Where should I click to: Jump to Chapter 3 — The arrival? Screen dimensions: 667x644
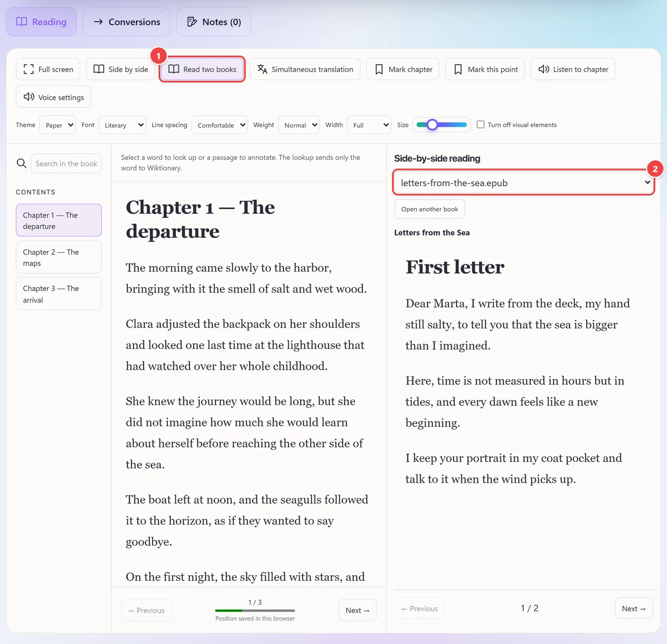point(59,294)
